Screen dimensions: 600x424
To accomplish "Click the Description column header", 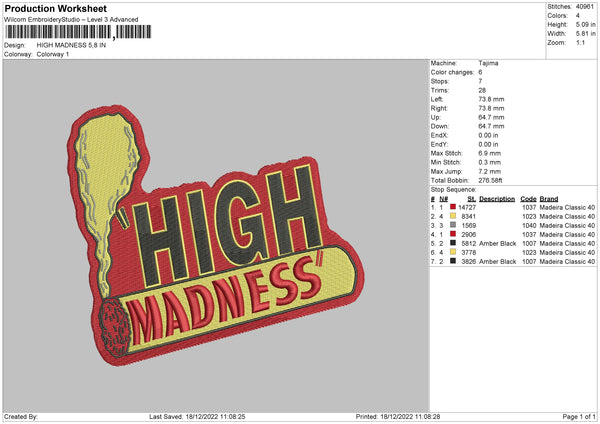I will [497, 198].
